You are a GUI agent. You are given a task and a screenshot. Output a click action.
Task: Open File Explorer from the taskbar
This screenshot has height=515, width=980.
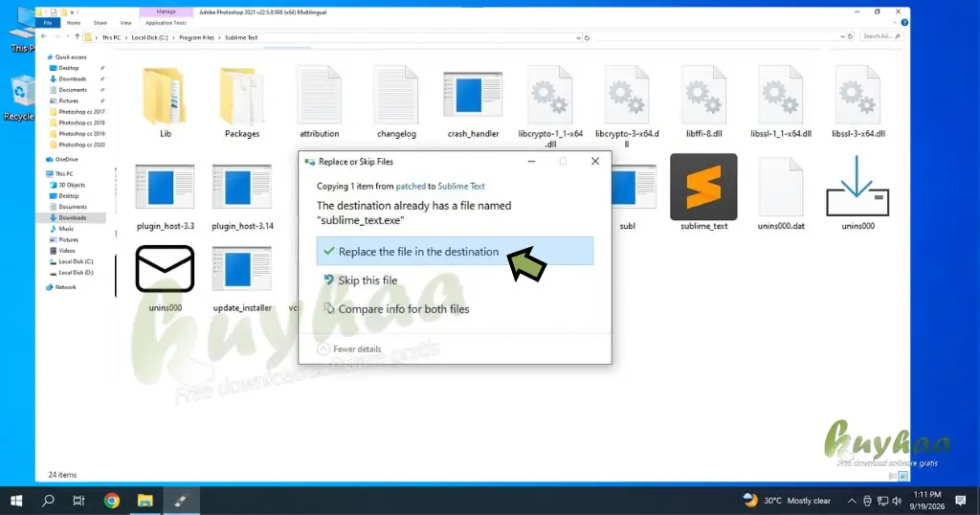tap(145, 501)
